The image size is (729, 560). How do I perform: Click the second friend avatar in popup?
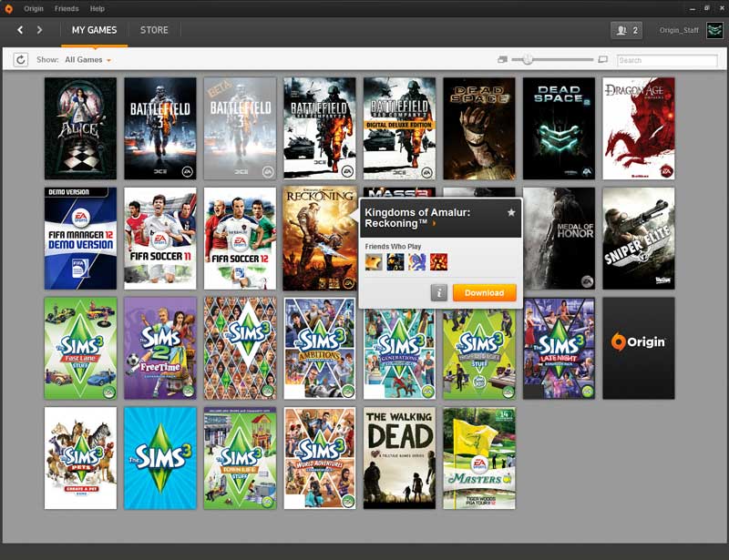pyautogui.click(x=395, y=262)
